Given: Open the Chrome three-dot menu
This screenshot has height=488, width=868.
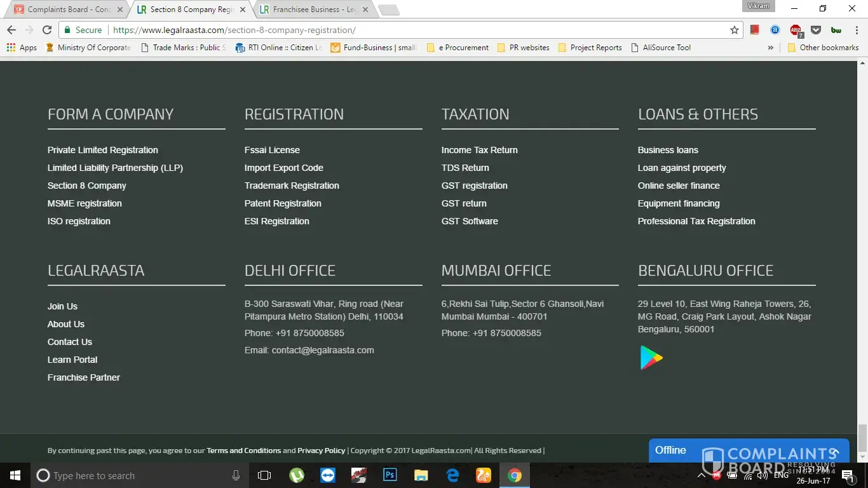Looking at the screenshot, I should point(856,30).
